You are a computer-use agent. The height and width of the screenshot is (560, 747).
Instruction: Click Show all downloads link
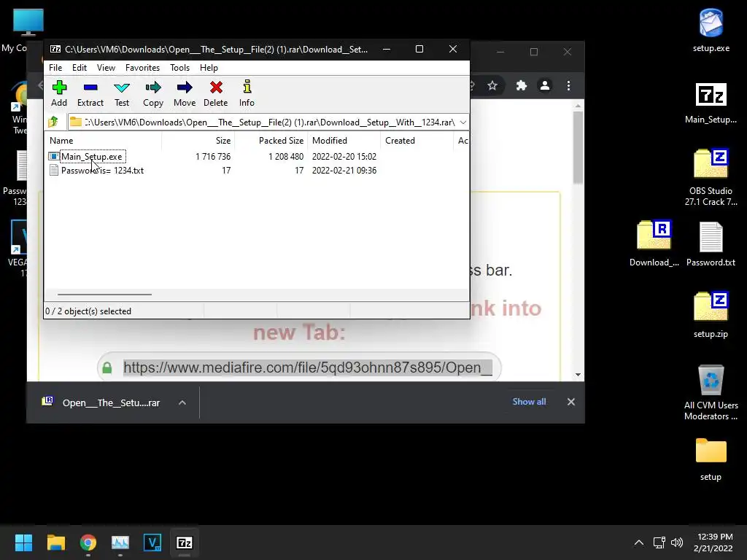click(530, 402)
